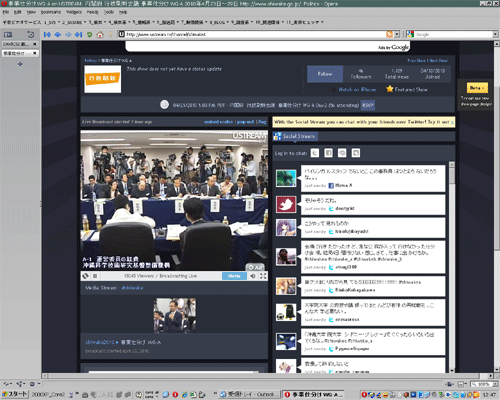Viewport: 500px width, 400px height.
Task: Switch to Outlook inbox taskbar button
Action: (250, 394)
